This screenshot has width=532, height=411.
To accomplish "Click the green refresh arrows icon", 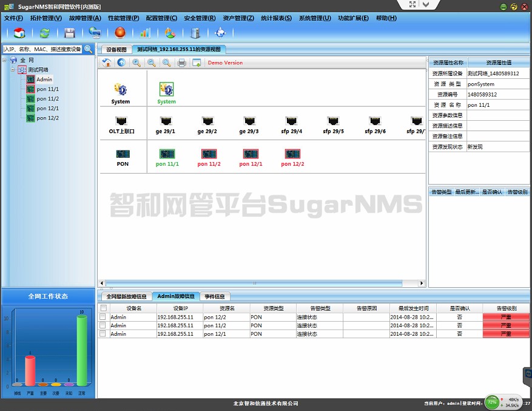I will click(44, 33).
